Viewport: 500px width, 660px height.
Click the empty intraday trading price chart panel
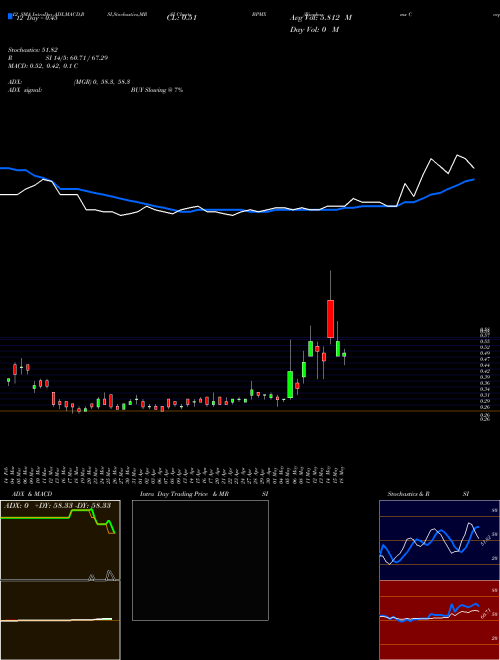click(x=200, y=560)
